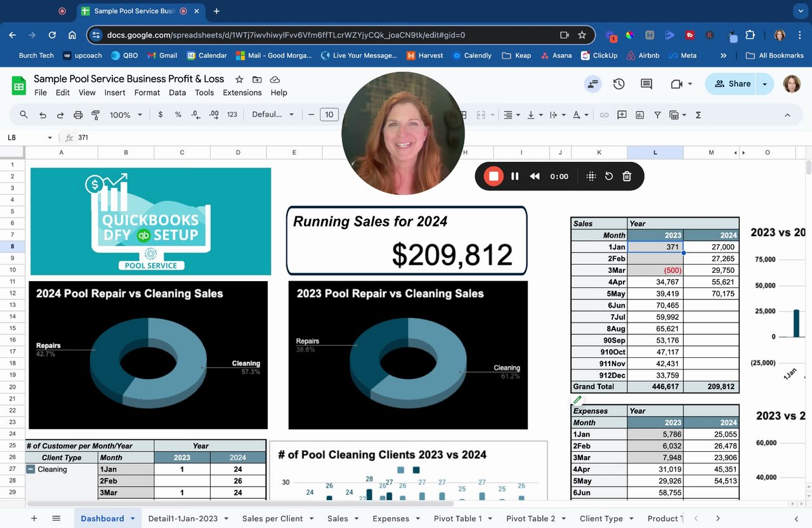
Task: Hide the toolbar menus with the chevron
Action: click(x=787, y=115)
